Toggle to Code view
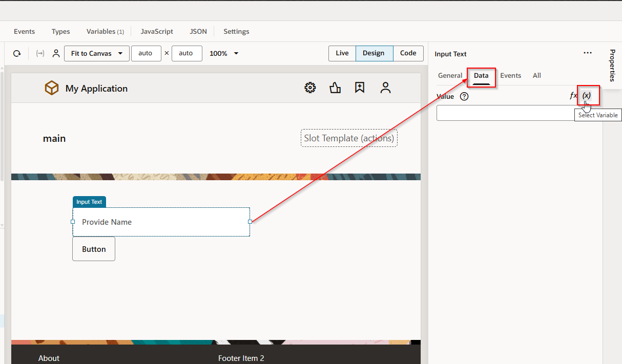The height and width of the screenshot is (364, 622). coord(408,53)
